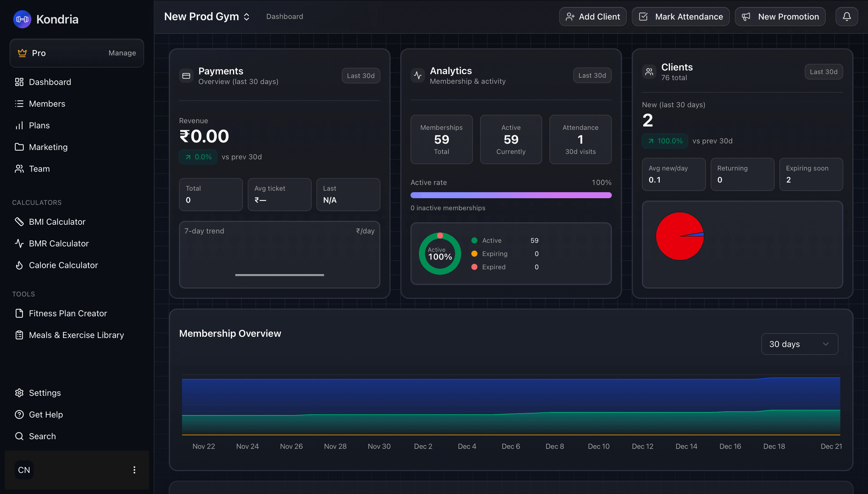
Task: Click the Active rate progress bar
Action: tap(511, 195)
